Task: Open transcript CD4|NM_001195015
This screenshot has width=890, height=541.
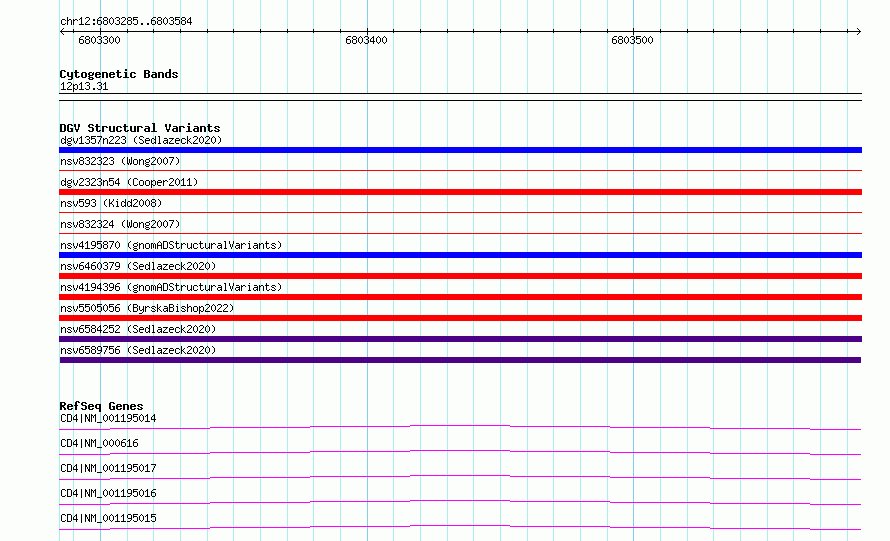Action: coord(108,518)
